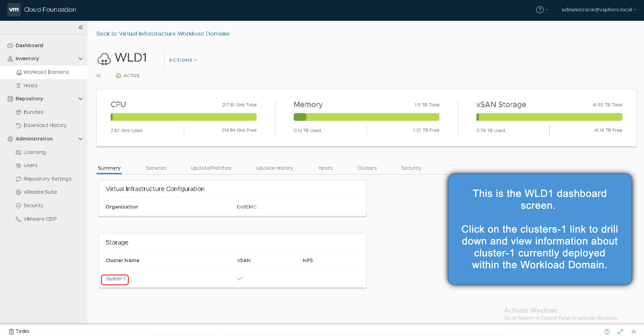
Task: Select Workload Domains in the sidebar
Action: click(x=46, y=72)
